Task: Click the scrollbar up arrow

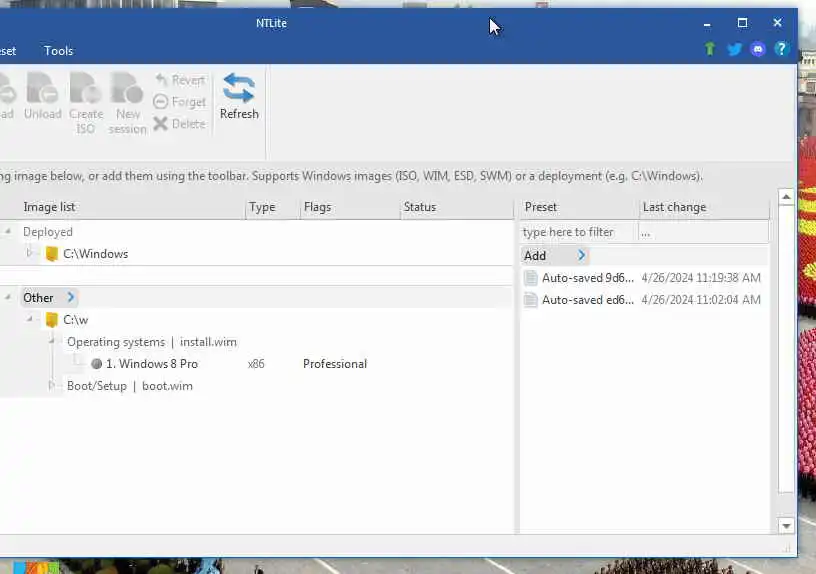Action: [x=786, y=197]
